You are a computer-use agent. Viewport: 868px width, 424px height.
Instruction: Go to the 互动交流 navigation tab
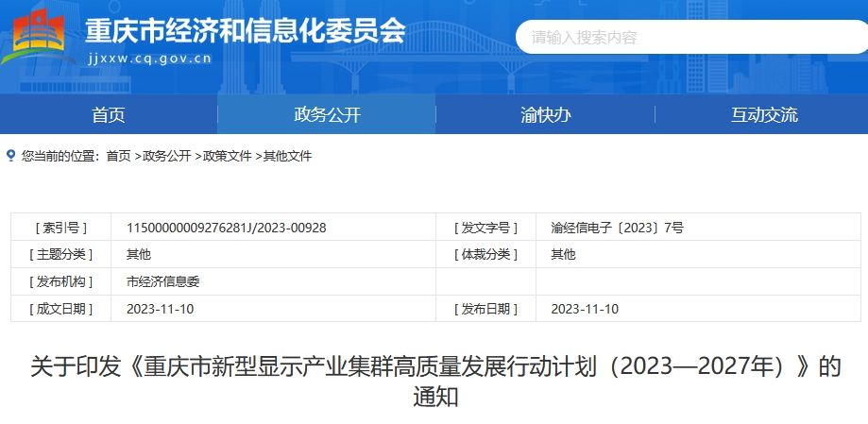[763, 115]
